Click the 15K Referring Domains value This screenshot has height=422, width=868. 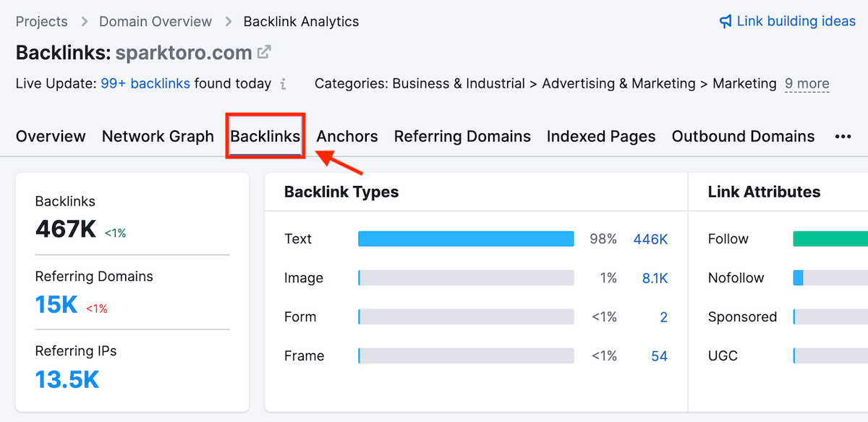tap(56, 305)
